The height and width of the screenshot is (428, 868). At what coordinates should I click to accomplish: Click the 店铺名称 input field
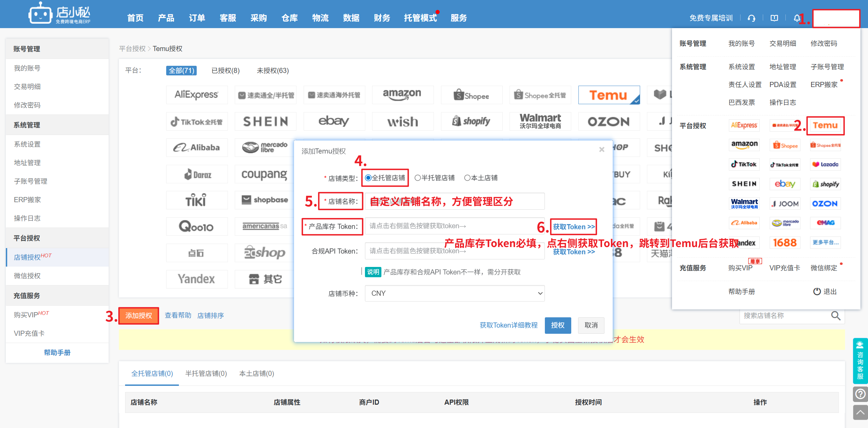click(454, 201)
